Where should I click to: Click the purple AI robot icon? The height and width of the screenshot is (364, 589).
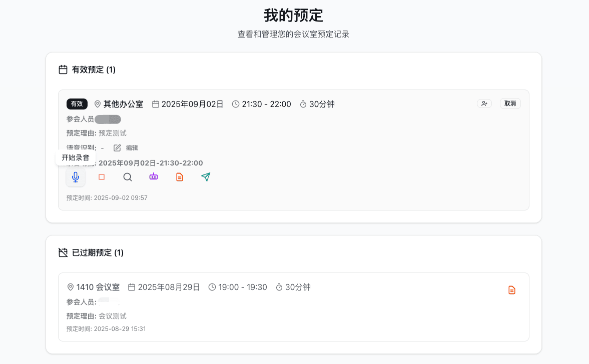coord(154,176)
